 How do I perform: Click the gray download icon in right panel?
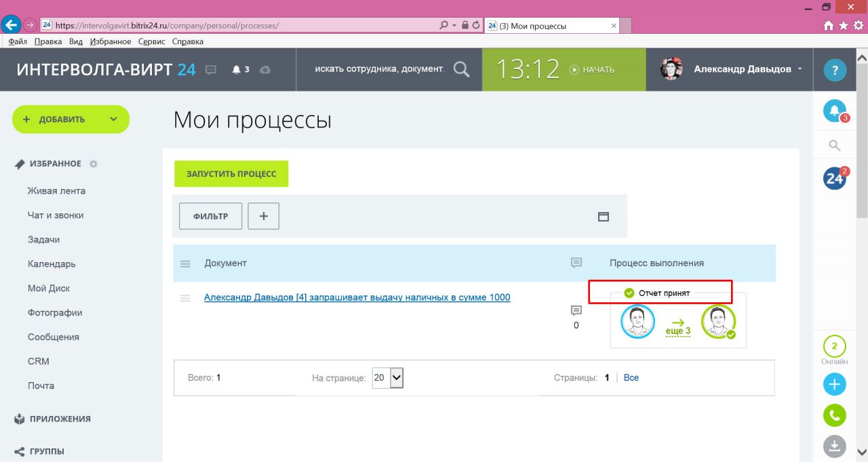(835, 446)
